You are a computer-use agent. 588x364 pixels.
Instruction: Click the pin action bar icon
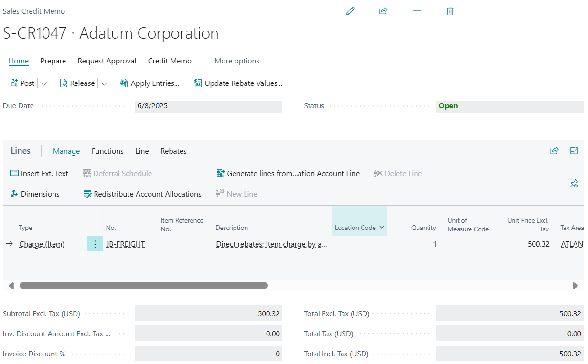574,183
